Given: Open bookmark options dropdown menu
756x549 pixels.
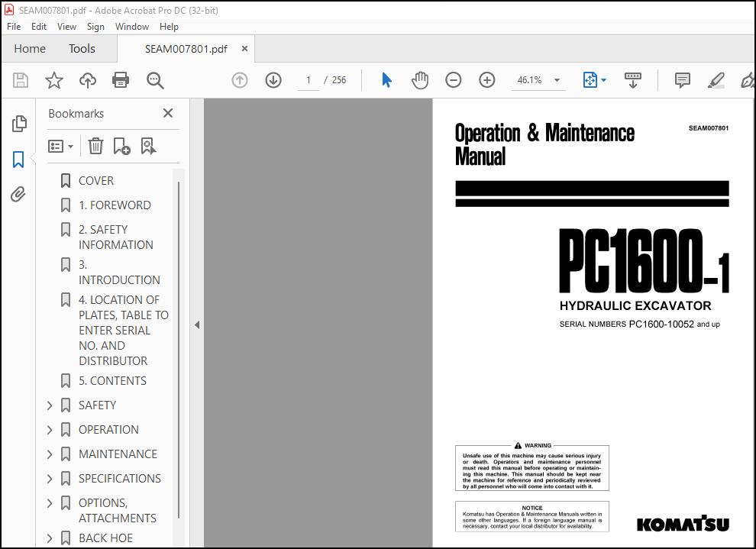Looking at the screenshot, I should (60, 146).
